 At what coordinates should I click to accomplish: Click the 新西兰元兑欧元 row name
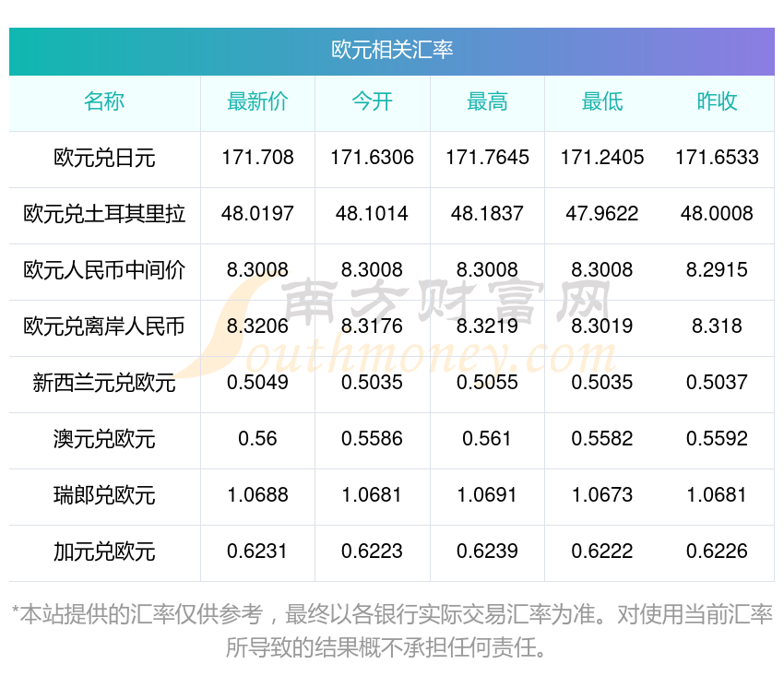tap(104, 383)
